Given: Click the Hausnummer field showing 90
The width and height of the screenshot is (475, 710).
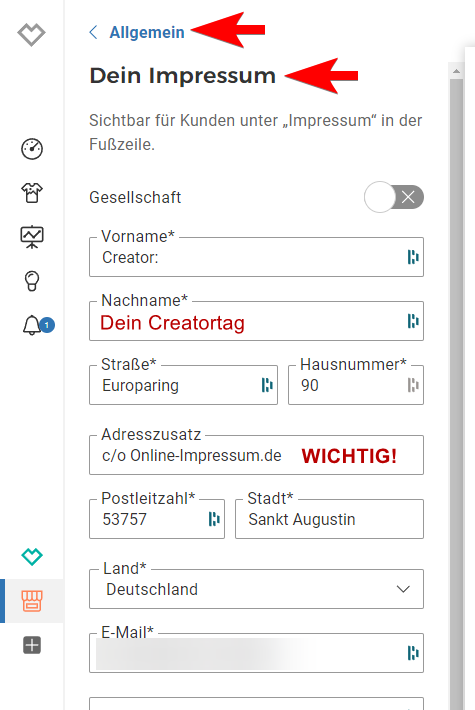Looking at the screenshot, I should tap(356, 385).
